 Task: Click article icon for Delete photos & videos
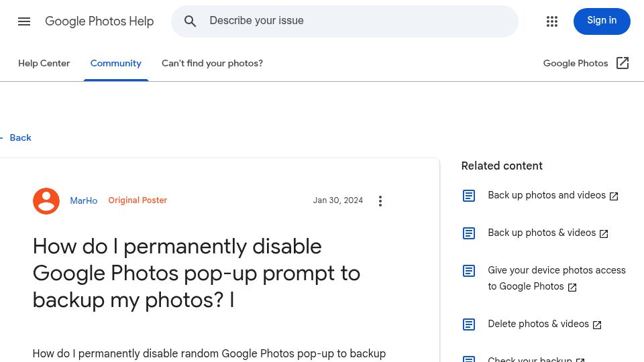click(469, 324)
